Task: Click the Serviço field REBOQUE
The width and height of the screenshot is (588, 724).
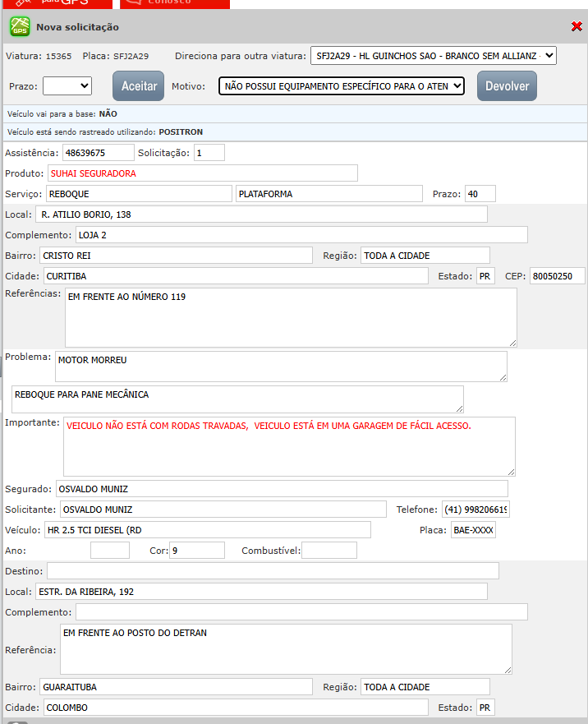Action: pos(139,194)
